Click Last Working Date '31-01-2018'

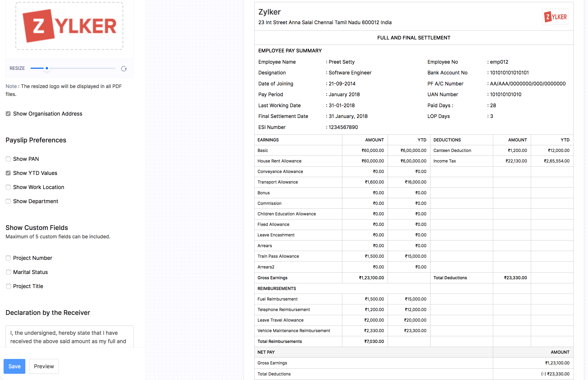[342, 105]
